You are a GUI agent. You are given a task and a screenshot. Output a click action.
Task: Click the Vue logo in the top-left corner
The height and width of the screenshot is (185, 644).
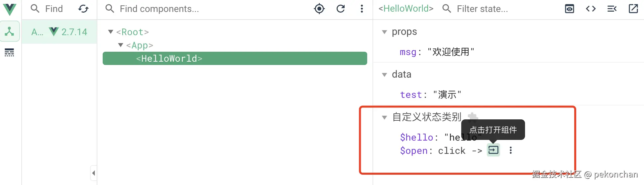coord(10,9)
